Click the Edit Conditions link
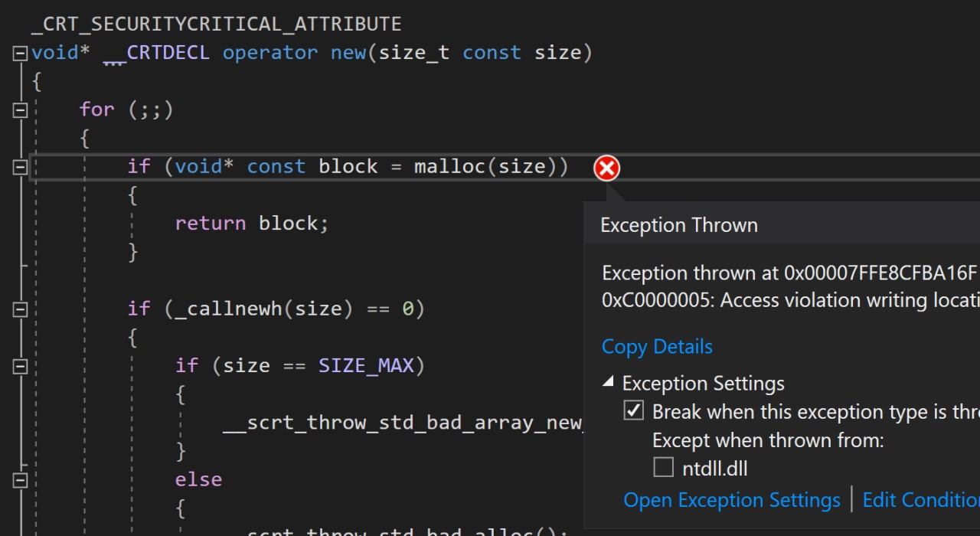Viewport: 980px width, 536px height. pyautogui.click(x=921, y=500)
